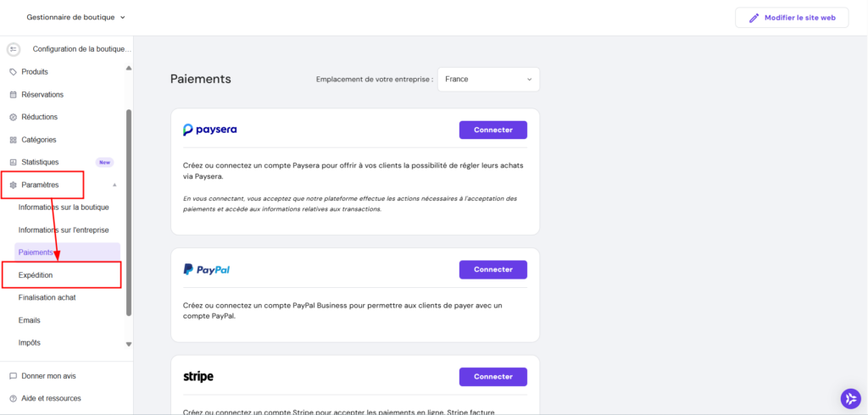Open the purple chat widget icon
Screen dimensions: 868x415
pyautogui.click(x=850, y=398)
